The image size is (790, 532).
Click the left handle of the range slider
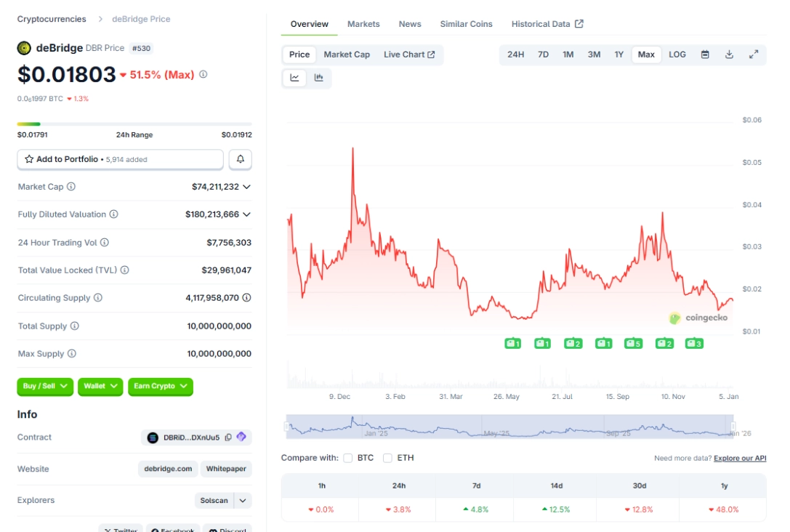tap(289, 427)
